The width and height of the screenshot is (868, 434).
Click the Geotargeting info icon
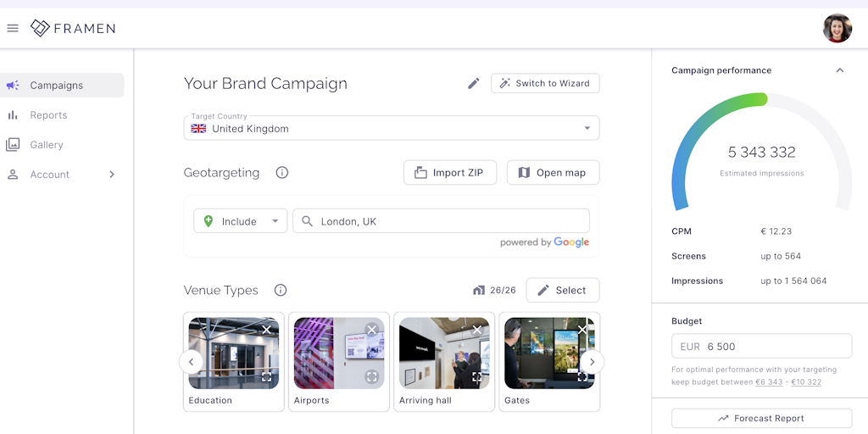(282, 173)
